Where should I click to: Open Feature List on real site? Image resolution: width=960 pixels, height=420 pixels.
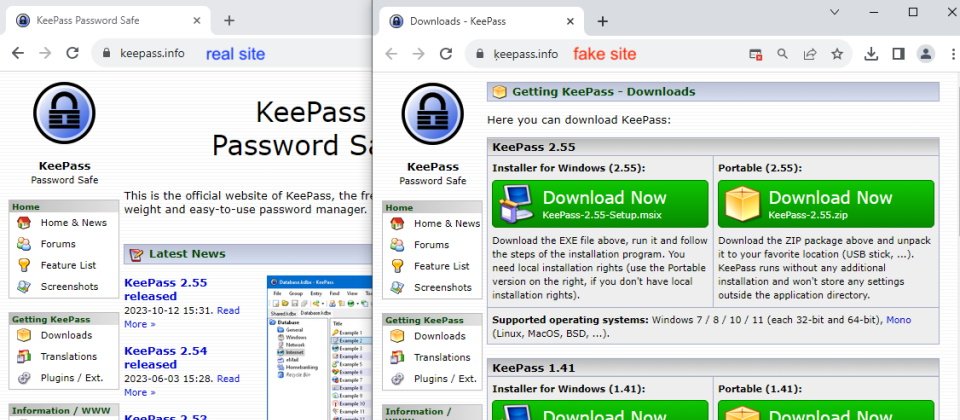click(x=68, y=265)
